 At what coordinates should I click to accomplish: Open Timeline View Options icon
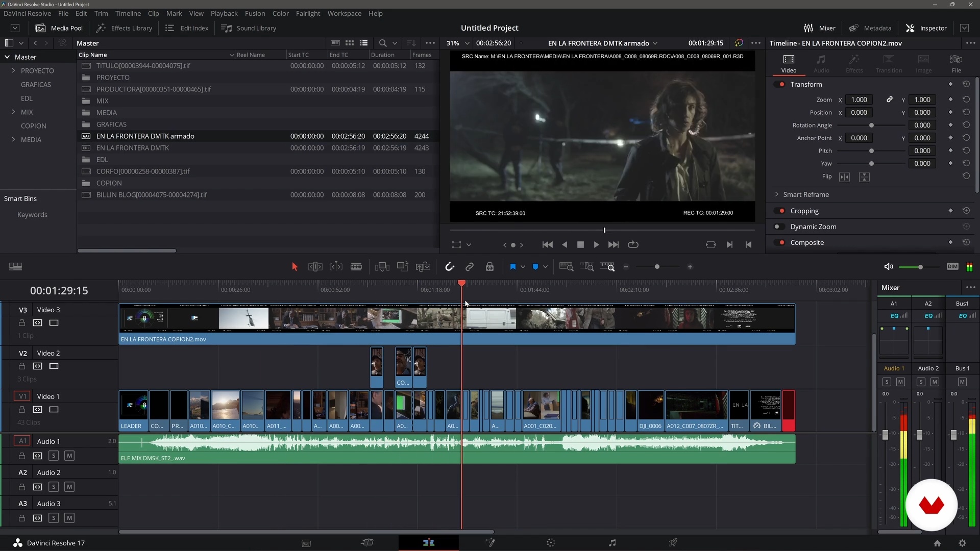(16, 266)
